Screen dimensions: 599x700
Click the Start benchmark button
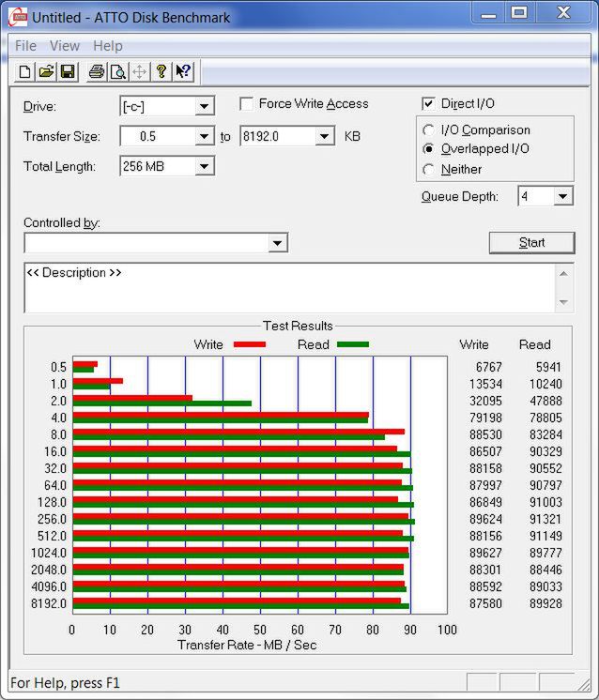tap(531, 243)
